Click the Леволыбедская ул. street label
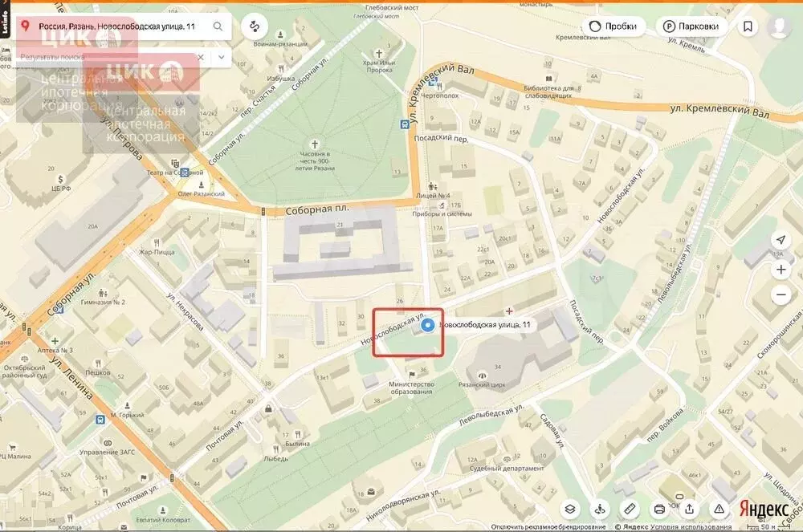Viewport: 803px width, 532px height. [491, 415]
